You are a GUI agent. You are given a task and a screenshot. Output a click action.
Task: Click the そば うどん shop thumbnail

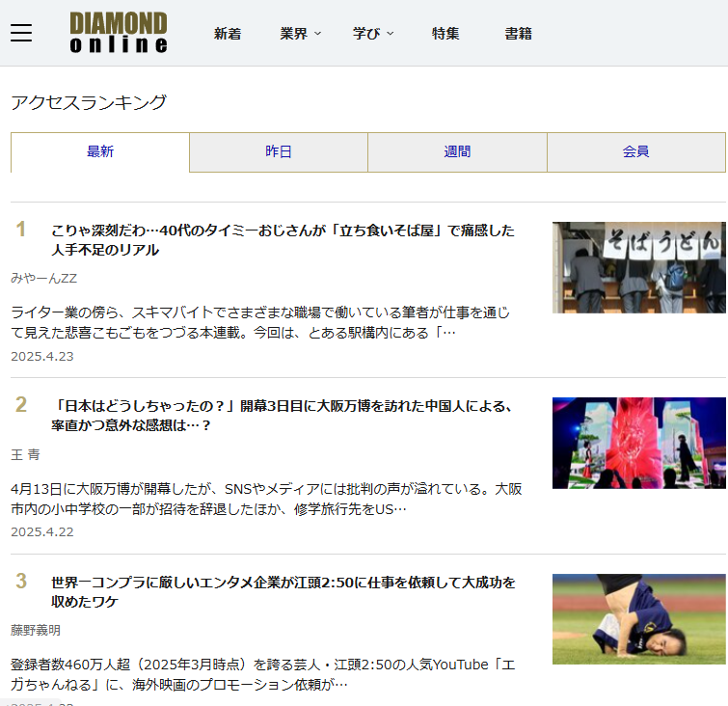(639, 267)
